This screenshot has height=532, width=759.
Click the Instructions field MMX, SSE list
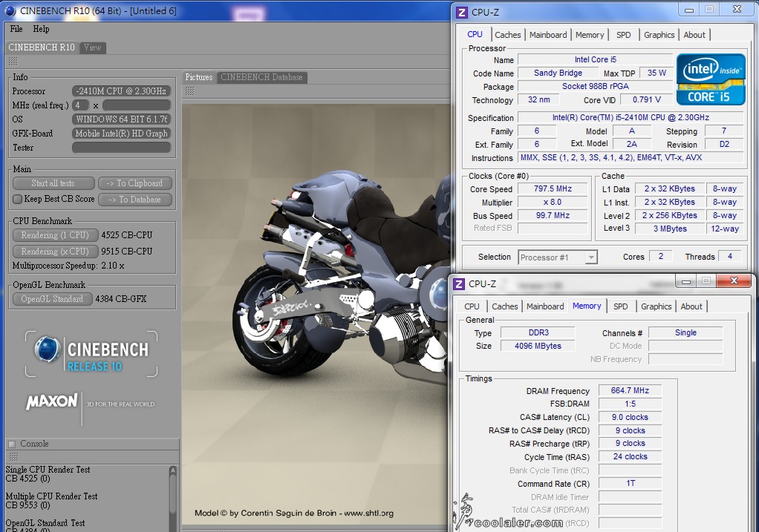631,157
